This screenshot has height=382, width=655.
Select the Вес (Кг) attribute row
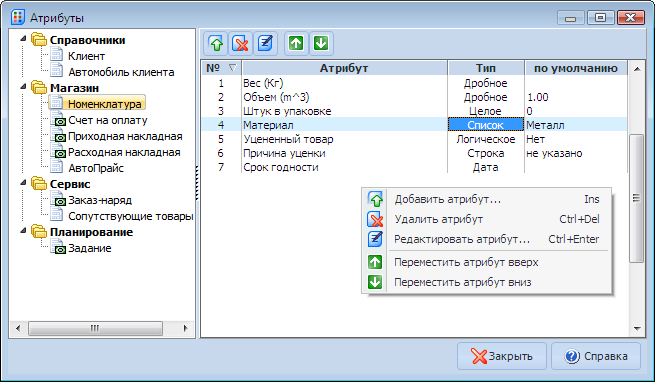414,83
